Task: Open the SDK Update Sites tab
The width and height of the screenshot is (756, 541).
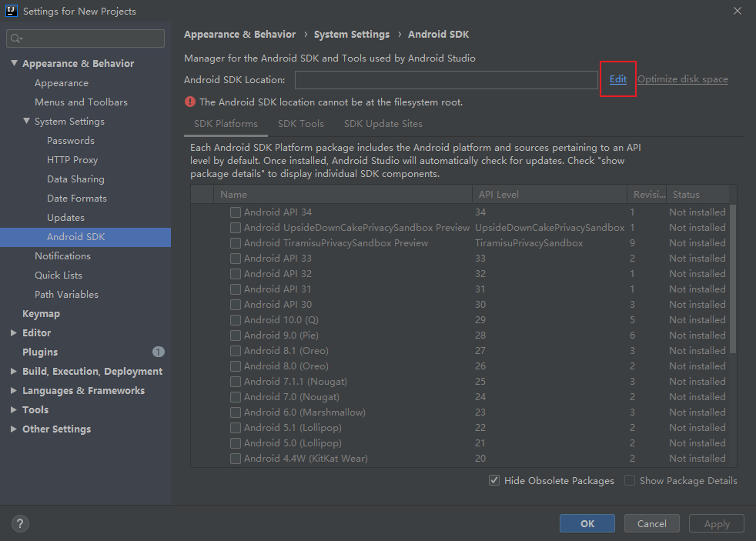Action: click(383, 123)
